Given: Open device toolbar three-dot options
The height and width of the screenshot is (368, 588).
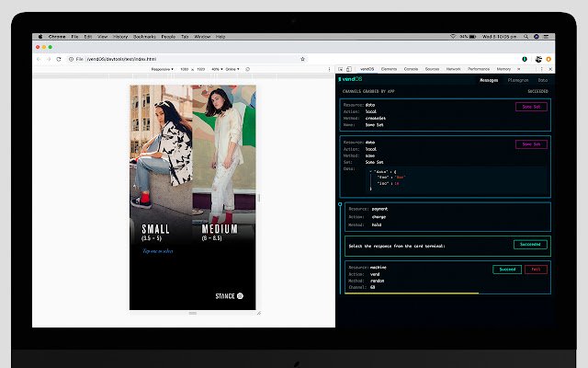Looking at the screenshot, I should (x=329, y=70).
